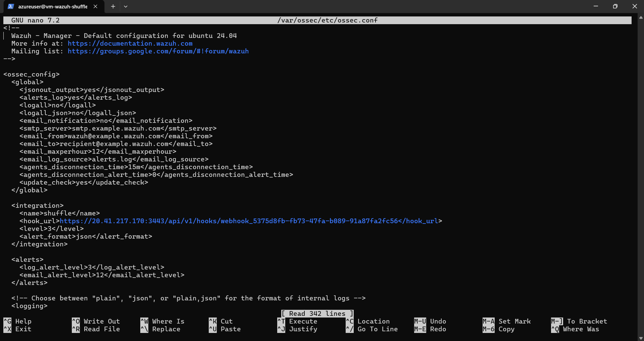Click the ^U Paste shortcut
The image size is (644, 341).
(x=225, y=329)
